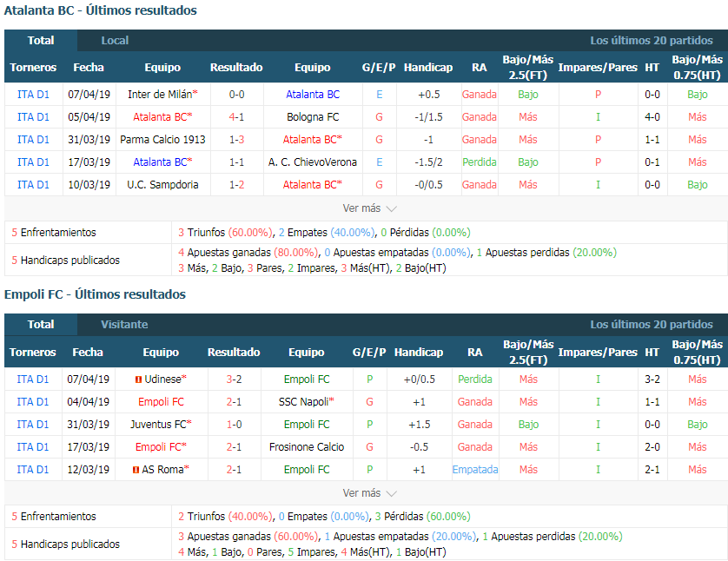Image resolution: width=728 pixels, height=561 pixels.
Task: Click AS Roma team name
Action: coord(162,470)
